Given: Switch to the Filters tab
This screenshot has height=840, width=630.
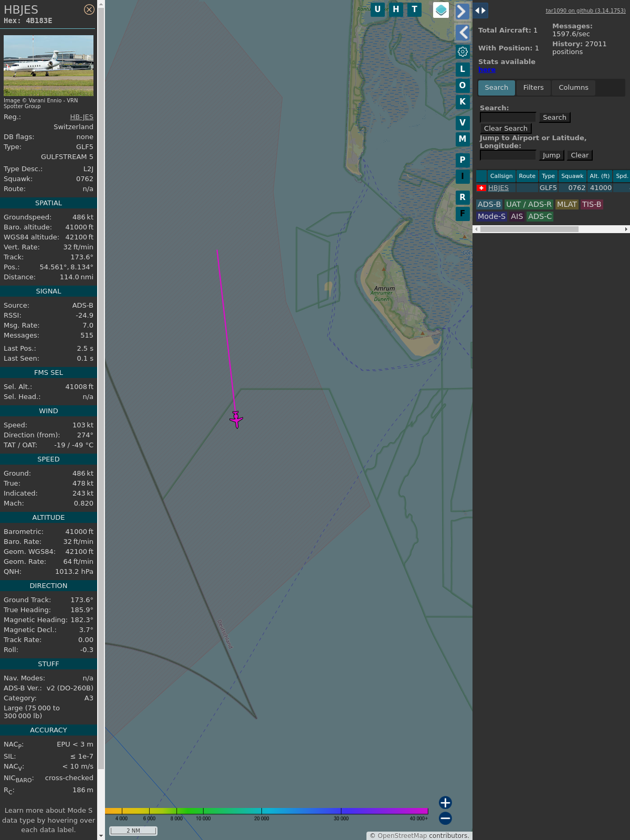Looking at the screenshot, I should pos(533,88).
